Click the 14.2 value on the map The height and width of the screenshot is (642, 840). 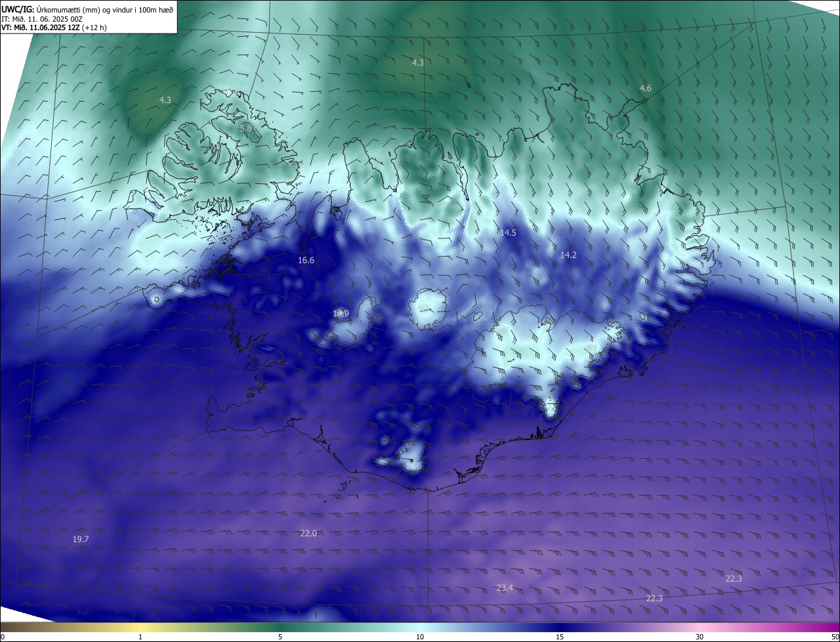pyautogui.click(x=568, y=255)
